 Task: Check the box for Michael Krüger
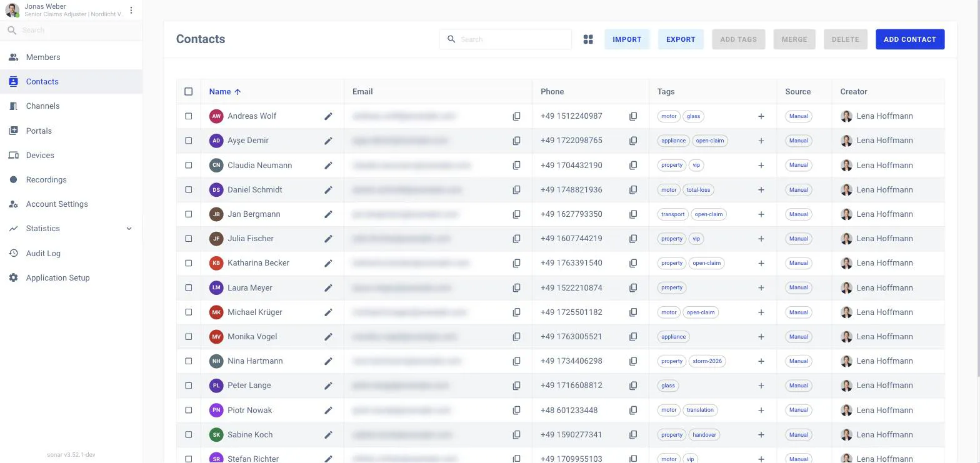click(x=189, y=312)
